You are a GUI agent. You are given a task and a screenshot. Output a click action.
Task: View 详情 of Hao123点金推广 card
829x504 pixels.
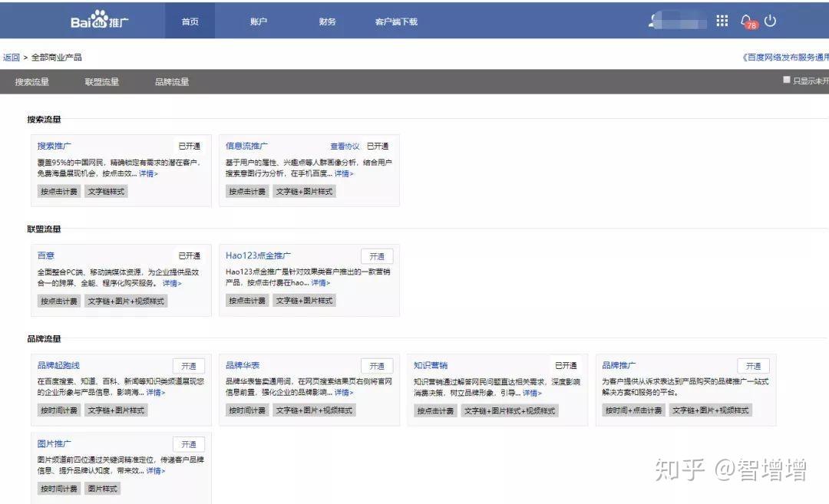tap(320, 282)
